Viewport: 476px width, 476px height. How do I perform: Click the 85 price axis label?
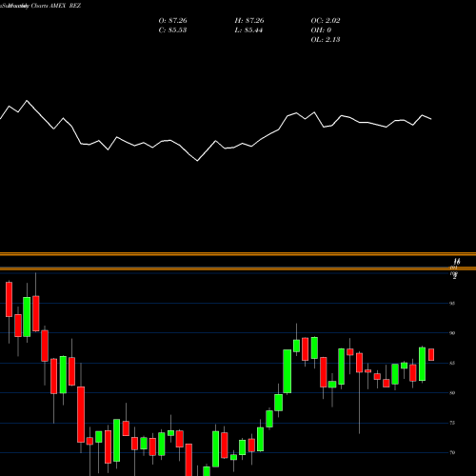[452, 363]
